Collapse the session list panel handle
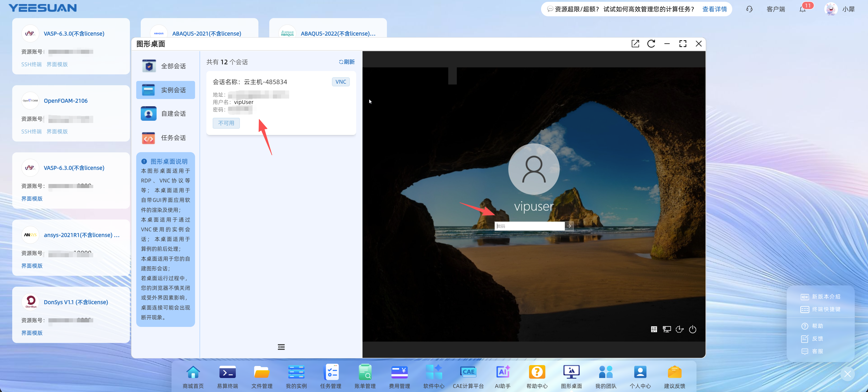This screenshot has width=868, height=392. [x=281, y=347]
